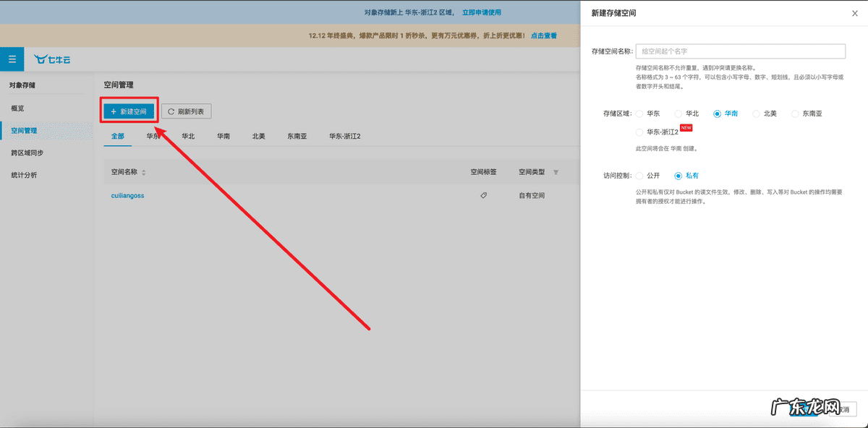Click the 立即申请使用 link
Image resolution: width=868 pixels, height=428 pixels.
482,12
